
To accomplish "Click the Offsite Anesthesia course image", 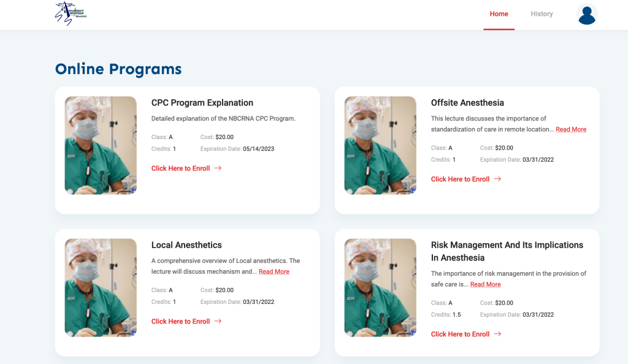I will coord(380,145).
